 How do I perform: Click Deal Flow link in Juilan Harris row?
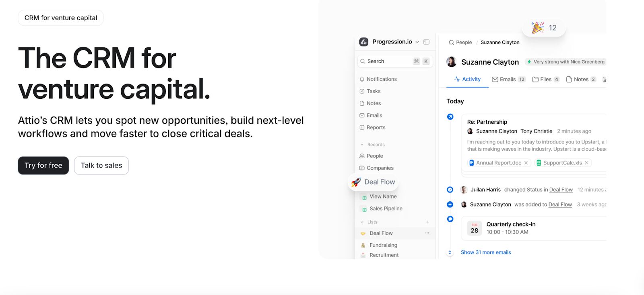[x=561, y=190]
